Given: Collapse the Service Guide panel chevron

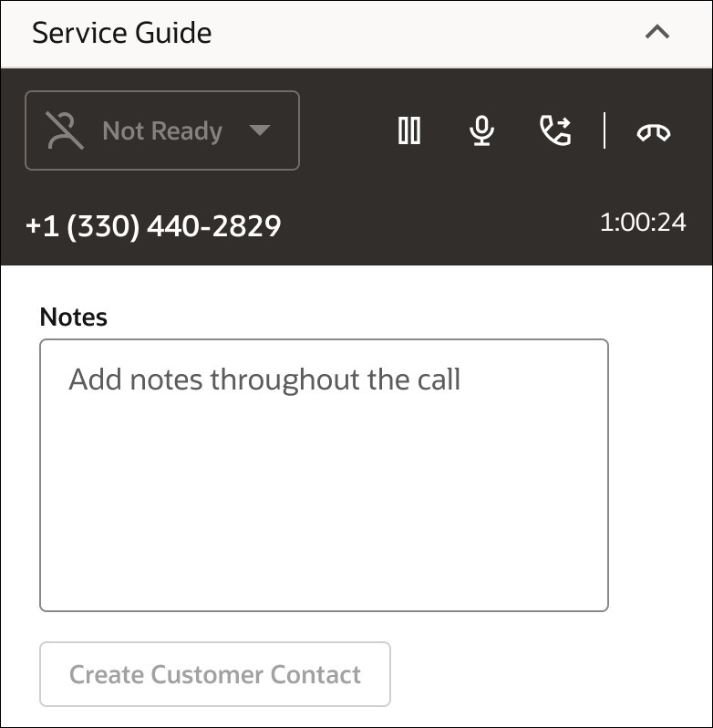Looking at the screenshot, I should tap(656, 32).
